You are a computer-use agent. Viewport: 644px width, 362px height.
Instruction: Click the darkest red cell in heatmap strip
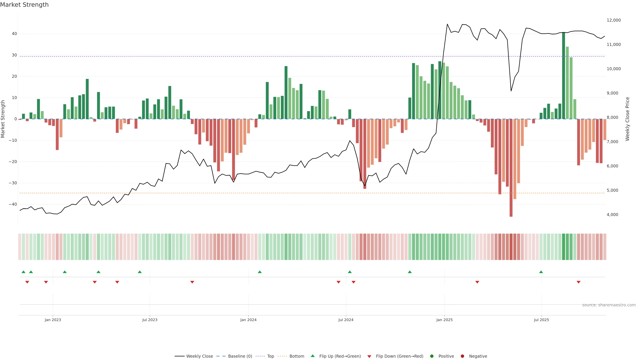[511, 247]
